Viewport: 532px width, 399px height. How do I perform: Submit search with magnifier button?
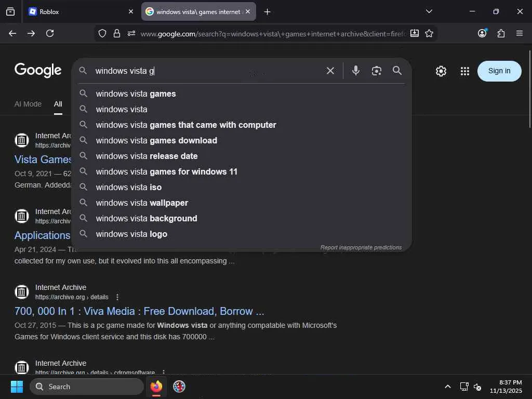click(397, 71)
